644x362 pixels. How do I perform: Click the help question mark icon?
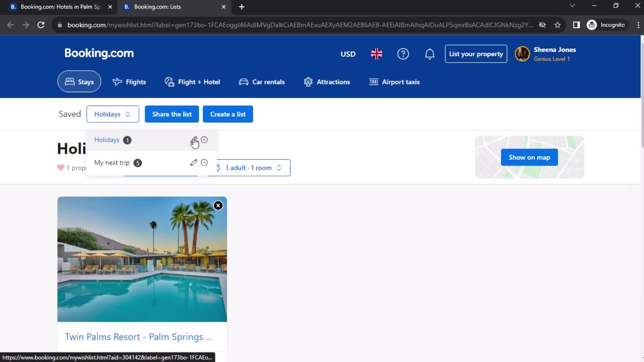coord(404,54)
